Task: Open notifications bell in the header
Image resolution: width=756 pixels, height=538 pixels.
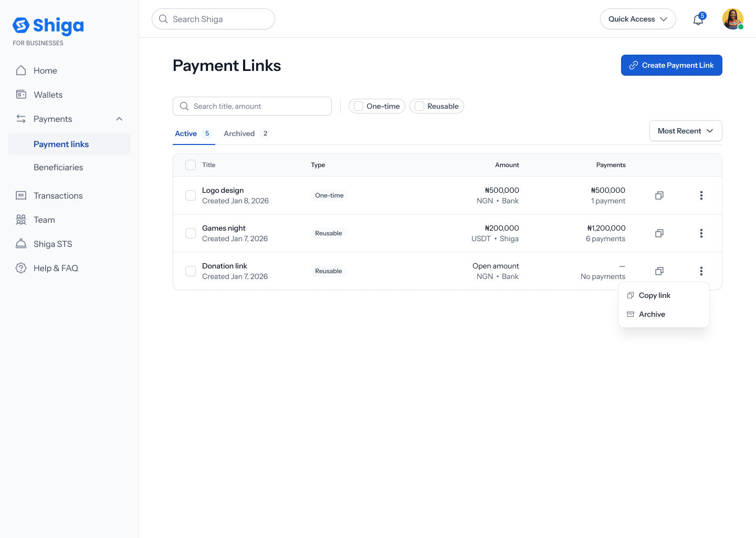Action: [698, 19]
